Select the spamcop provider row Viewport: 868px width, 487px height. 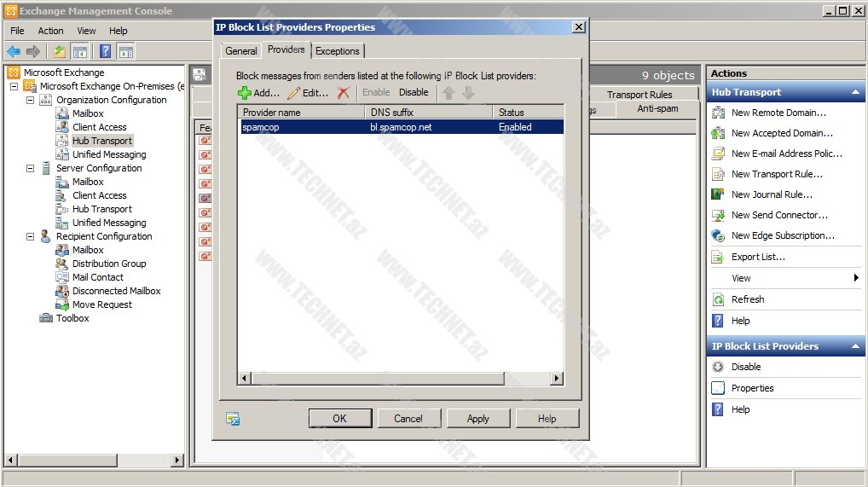[x=400, y=127]
